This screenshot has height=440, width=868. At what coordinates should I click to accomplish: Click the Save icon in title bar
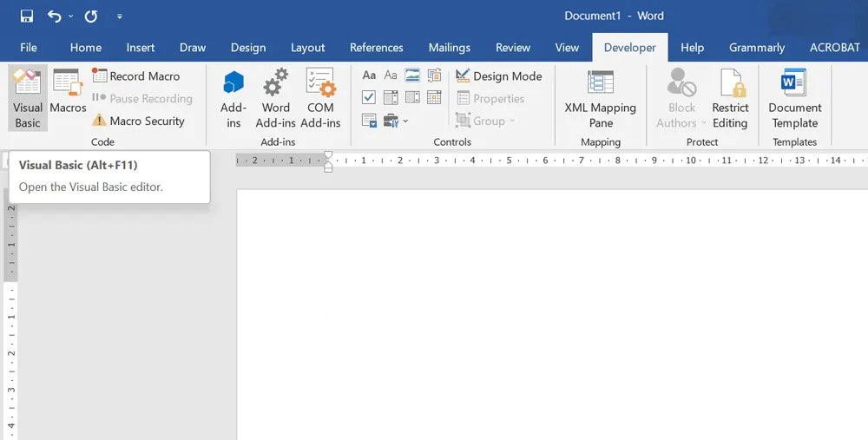(x=26, y=16)
